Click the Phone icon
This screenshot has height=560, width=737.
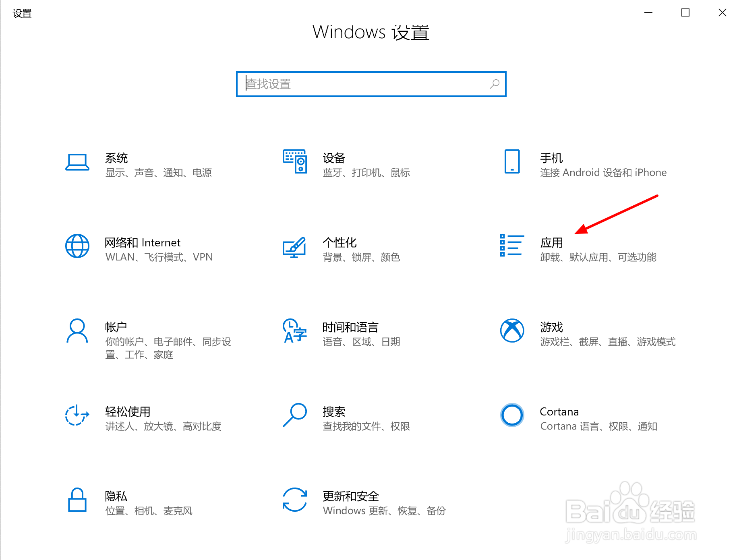512,161
